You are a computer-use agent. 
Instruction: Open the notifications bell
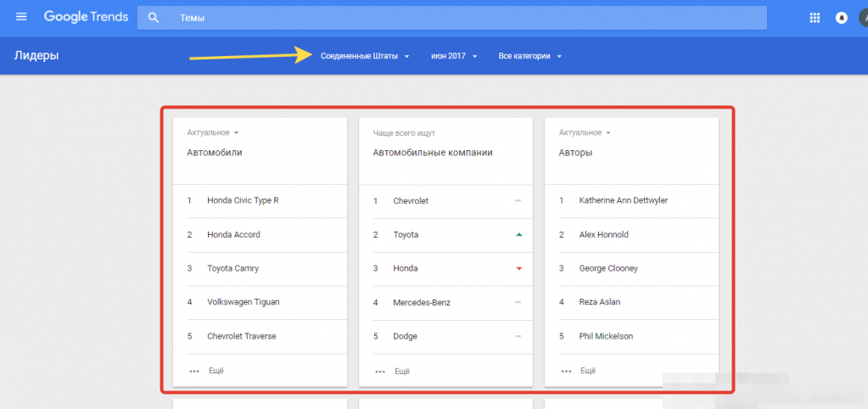pos(842,18)
